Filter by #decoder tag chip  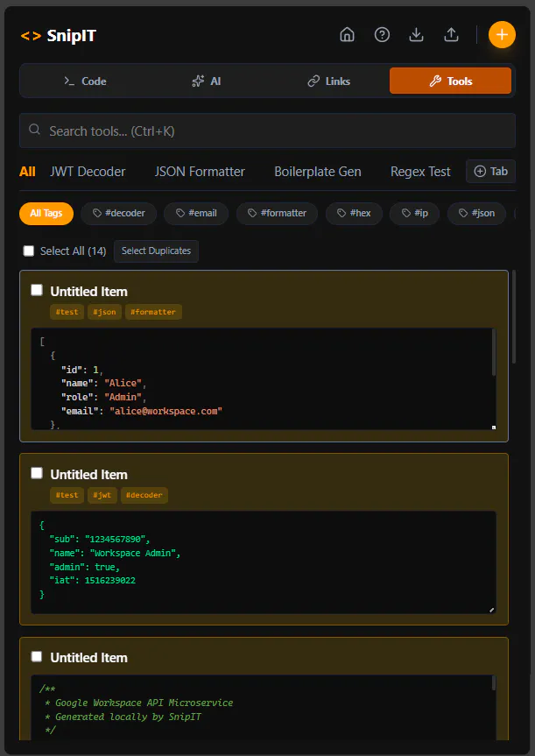tap(118, 213)
